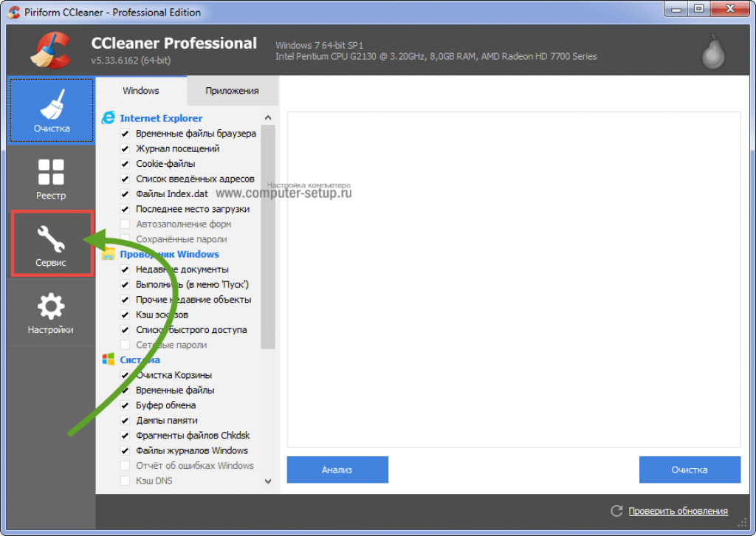
Task: Click the CCleaner logo in header
Action: (52, 50)
